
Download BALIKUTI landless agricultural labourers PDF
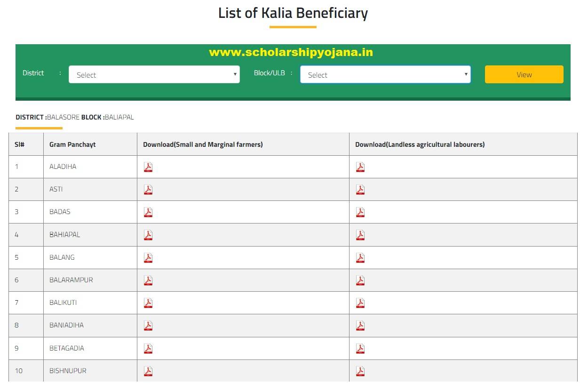pos(360,303)
